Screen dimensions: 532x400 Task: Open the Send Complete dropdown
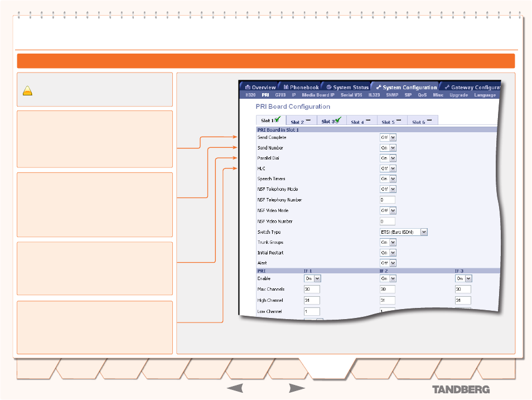[388, 138]
